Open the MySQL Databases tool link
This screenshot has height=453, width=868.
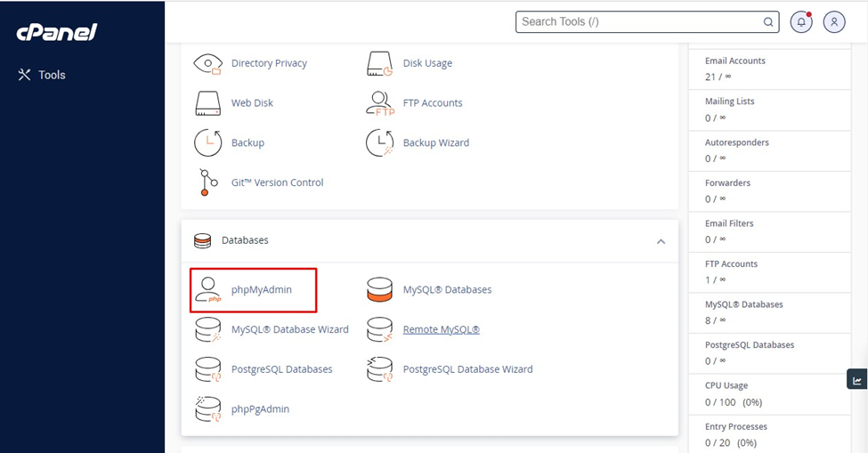(447, 290)
